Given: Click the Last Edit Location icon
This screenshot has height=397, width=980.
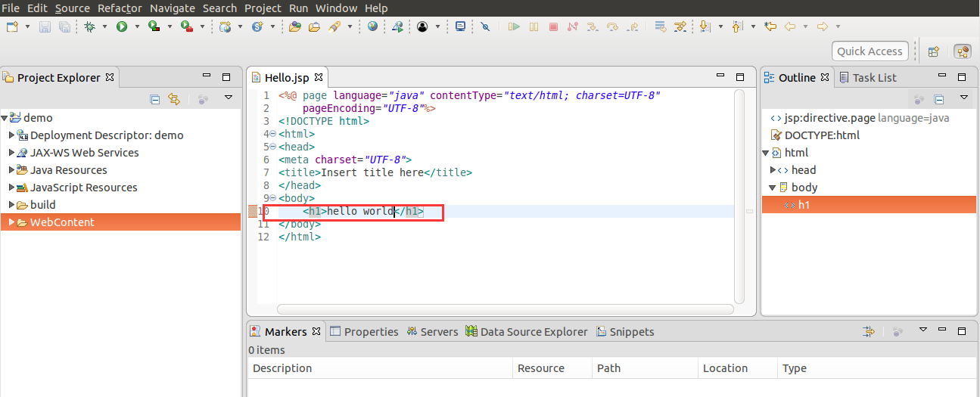Looking at the screenshot, I should click(x=770, y=26).
